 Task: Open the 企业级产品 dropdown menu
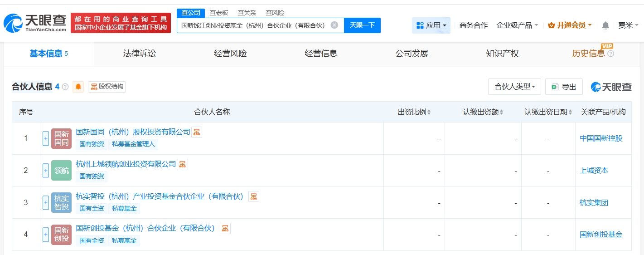tap(517, 25)
